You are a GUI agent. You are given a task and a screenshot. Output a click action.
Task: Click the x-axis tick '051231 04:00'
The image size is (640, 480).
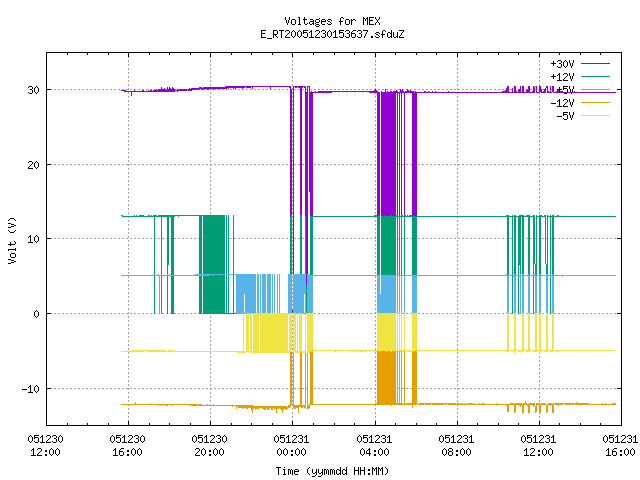click(374, 446)
